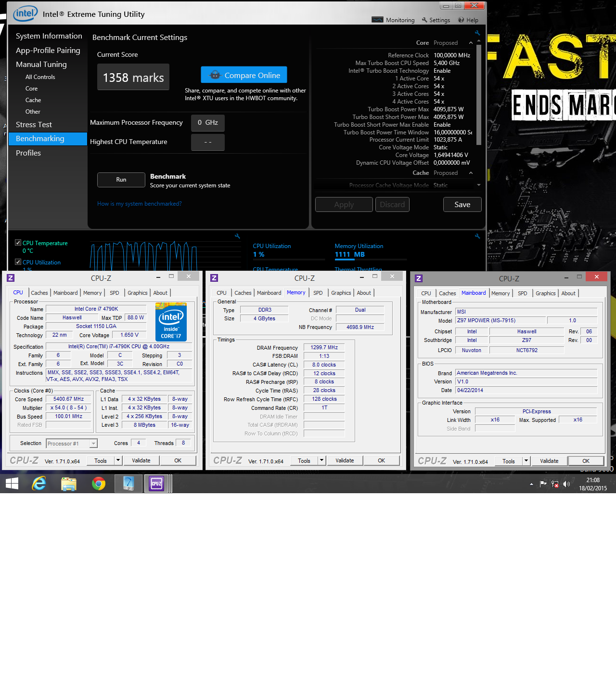Viewport: 616px width, 682px height.
Task: Select Core under Manual Tuning
Action: (31, 89)
